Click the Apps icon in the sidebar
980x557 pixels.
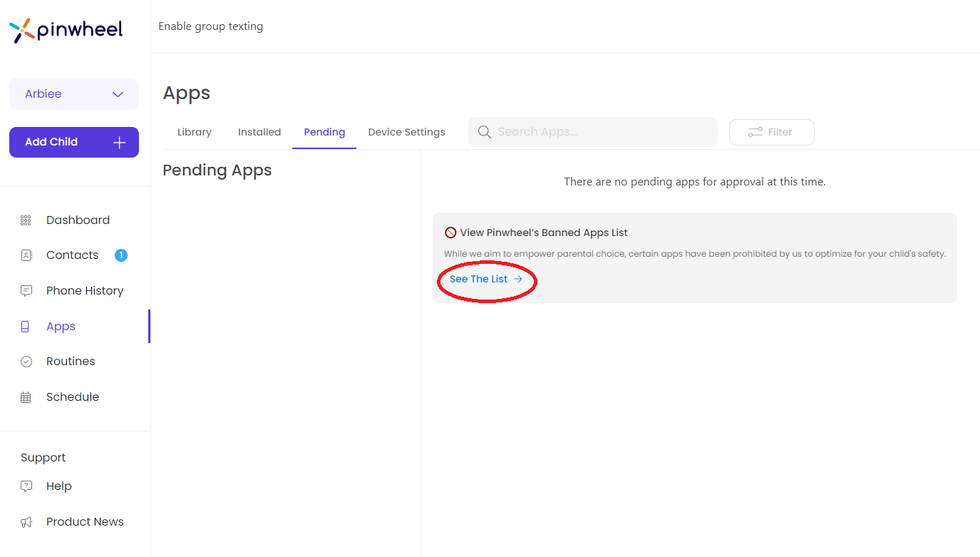pos(26,326)
